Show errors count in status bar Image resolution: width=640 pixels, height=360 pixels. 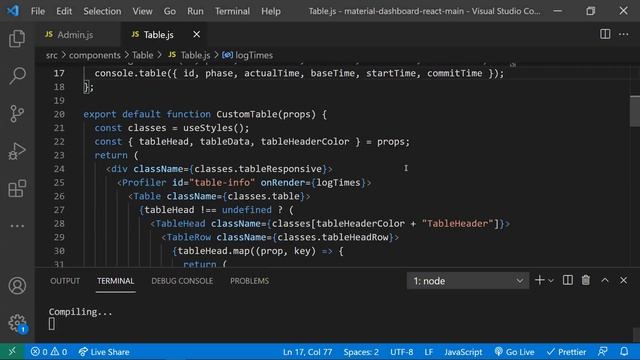[x=39, y=351]
